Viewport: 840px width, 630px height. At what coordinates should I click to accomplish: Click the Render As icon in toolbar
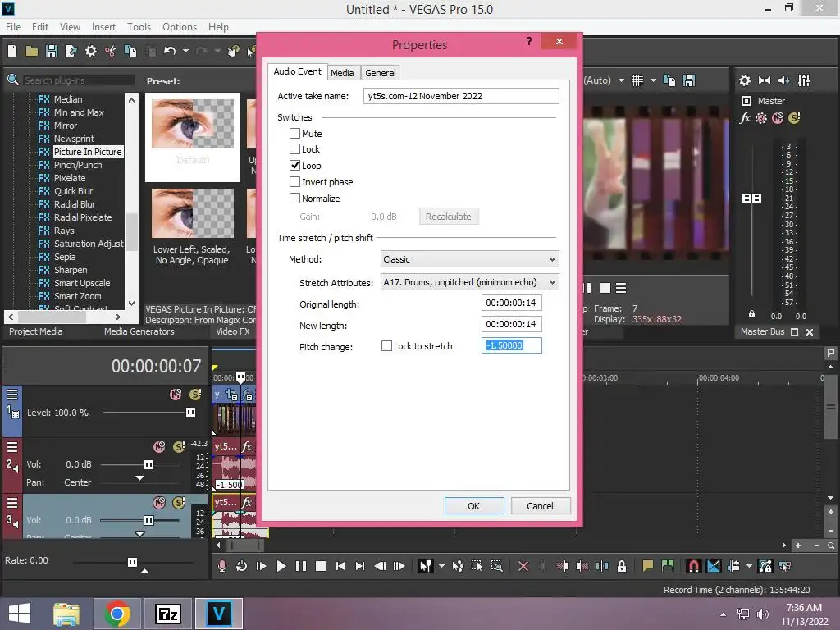71,51
